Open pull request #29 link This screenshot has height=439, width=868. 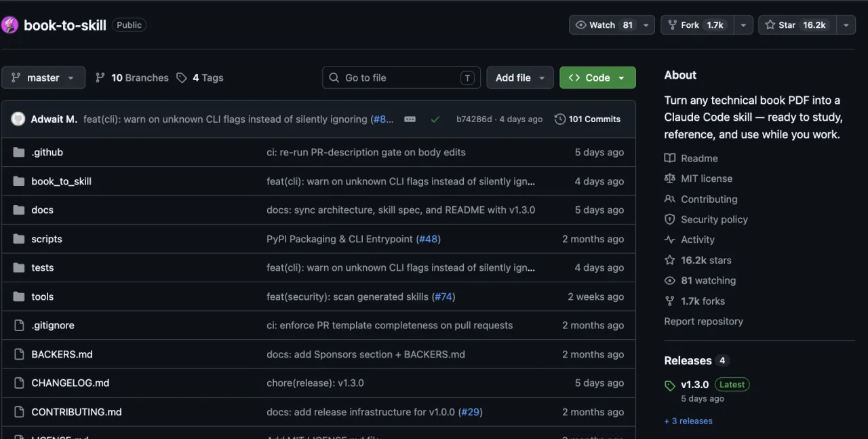tap(470, 412)
